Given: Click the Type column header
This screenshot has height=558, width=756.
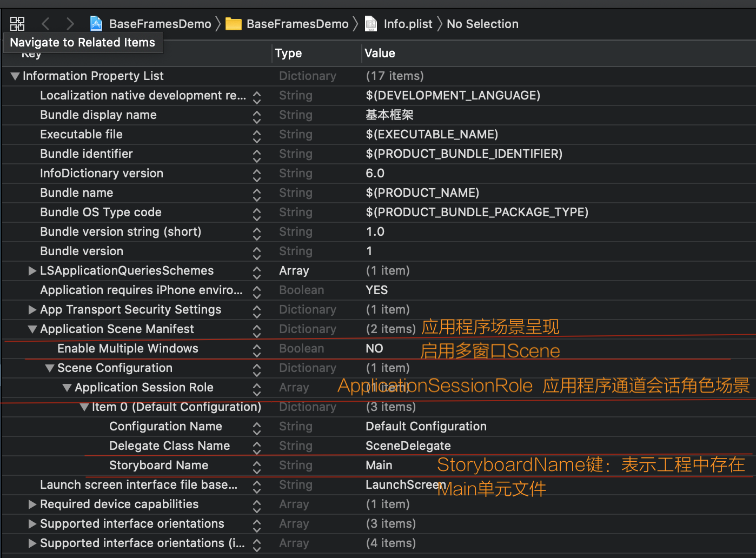Looking at the screenshot, I should click(x=288, y=53).
